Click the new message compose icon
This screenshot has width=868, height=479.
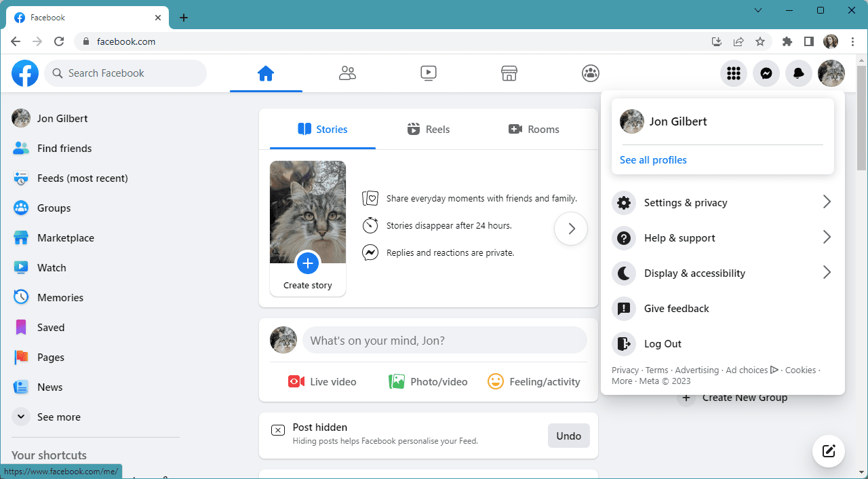click(x=828, y=451)
